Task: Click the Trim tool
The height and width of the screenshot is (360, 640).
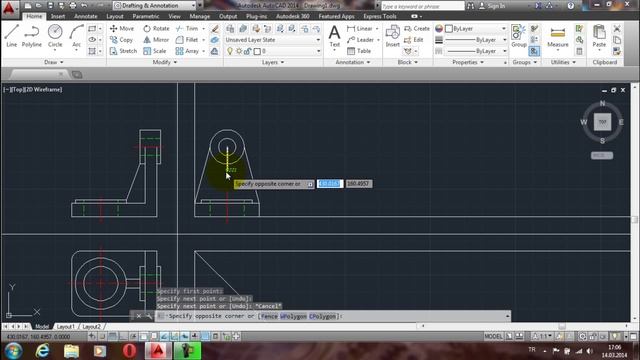Action: (187, 29)
